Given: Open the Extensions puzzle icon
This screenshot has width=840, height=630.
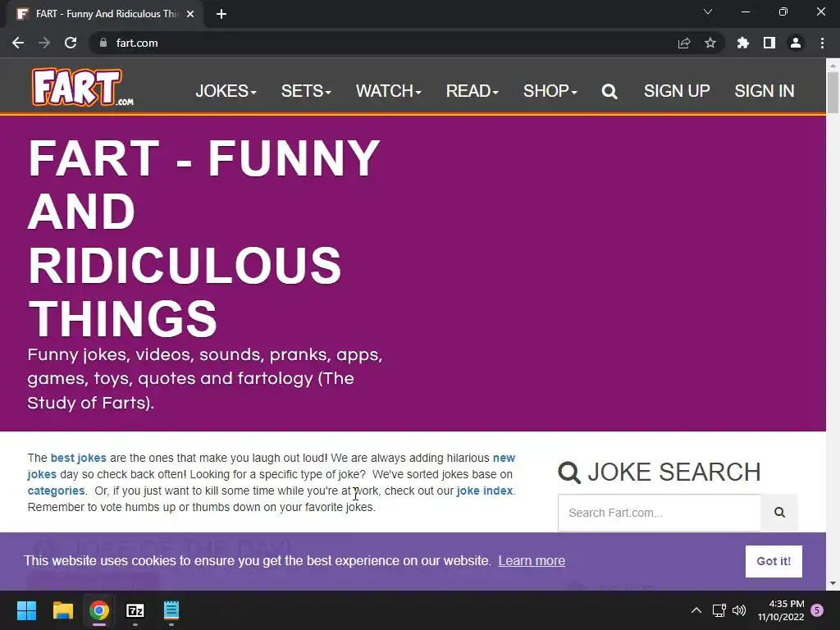Looking at the screenshot, I should 743,43.
